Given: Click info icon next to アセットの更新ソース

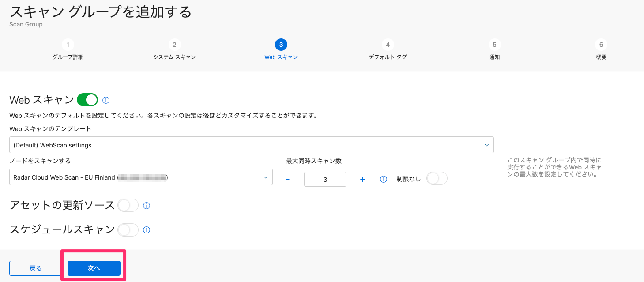Looking at the screenshot, I should click(x=147, y=206).
